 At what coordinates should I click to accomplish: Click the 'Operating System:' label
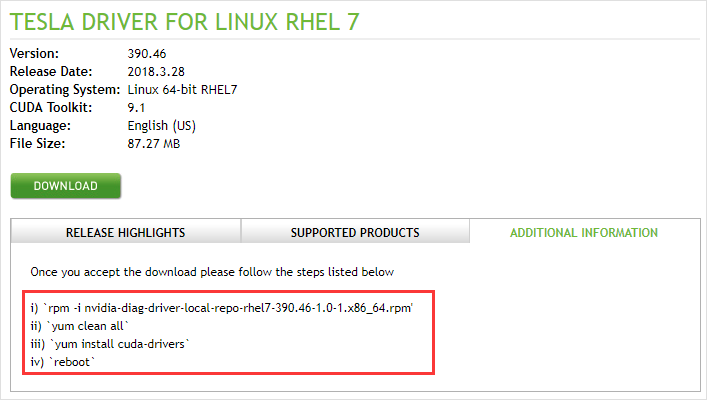pos(65,90)
